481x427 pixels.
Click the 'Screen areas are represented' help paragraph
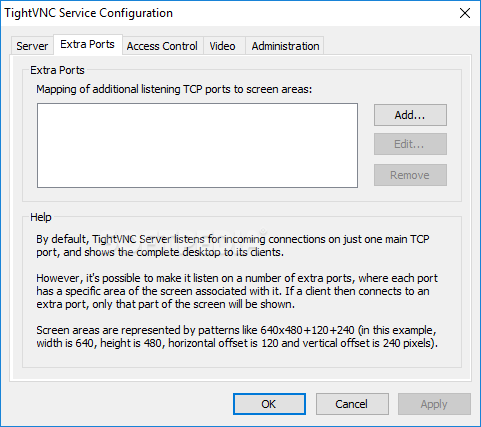[237, 336]
